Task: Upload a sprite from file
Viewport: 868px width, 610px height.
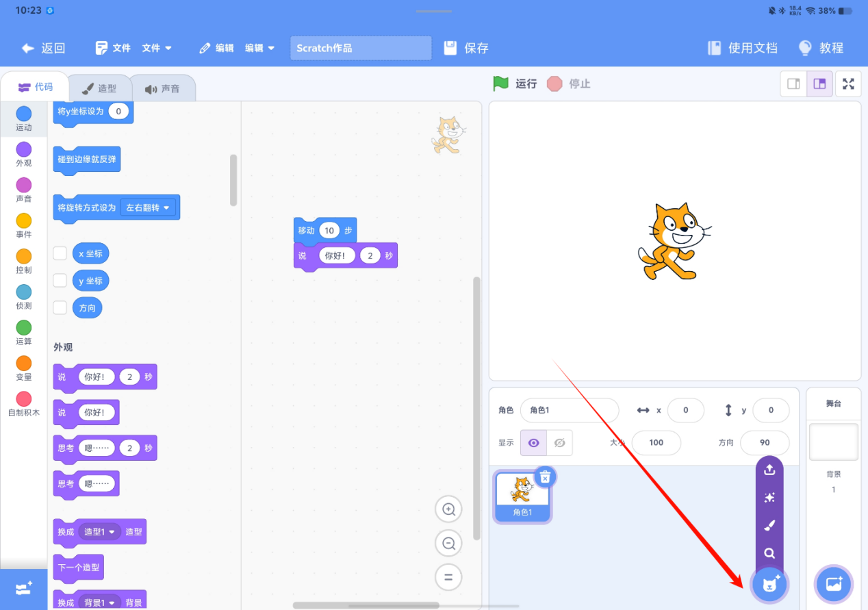Action: click(769, 470)
